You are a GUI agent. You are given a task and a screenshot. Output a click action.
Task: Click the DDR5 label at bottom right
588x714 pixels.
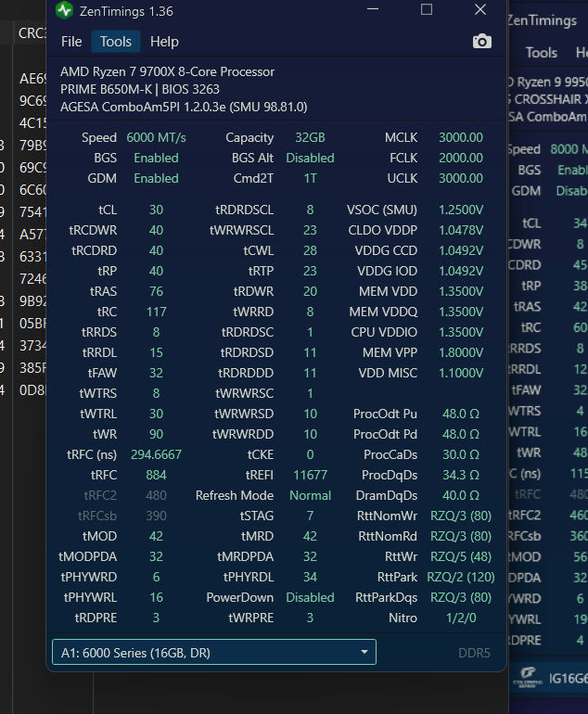pos(474,653)
